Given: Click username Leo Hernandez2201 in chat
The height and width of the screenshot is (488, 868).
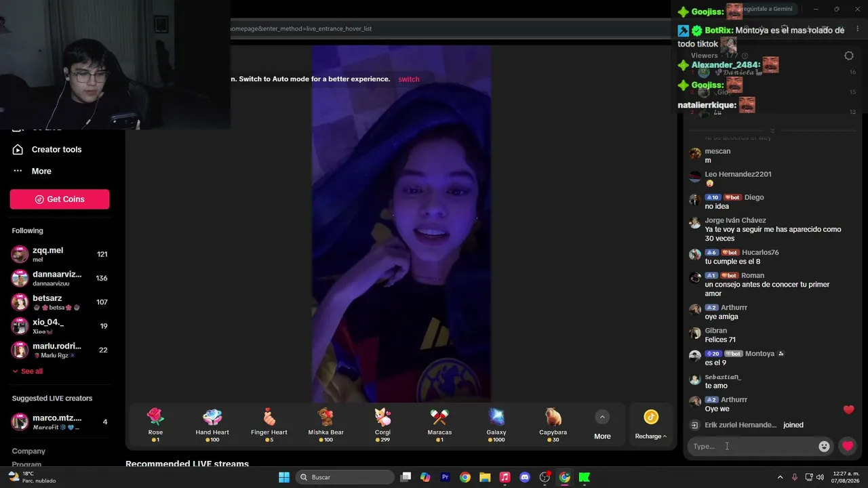Looking at the screenshot, I should (x=738, y=174).
